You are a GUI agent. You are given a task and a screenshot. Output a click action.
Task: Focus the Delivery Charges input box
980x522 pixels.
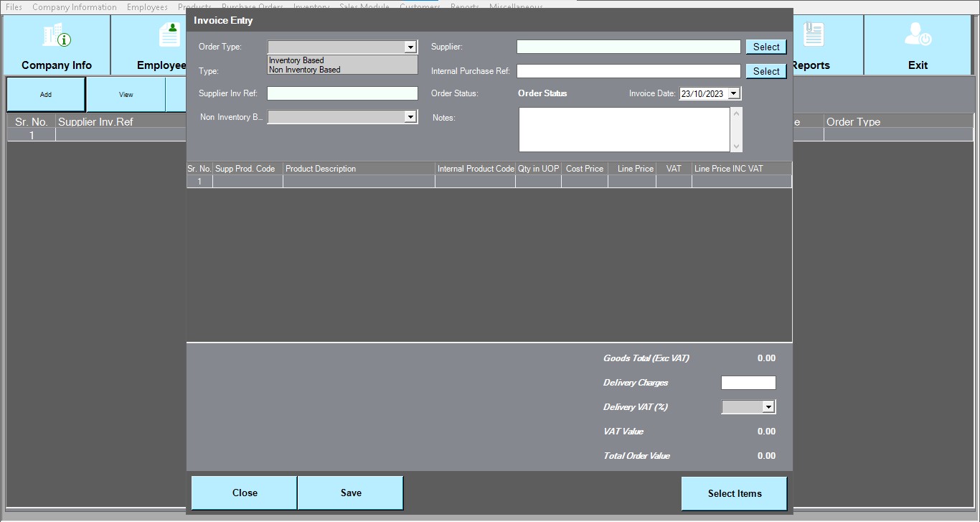point(748,383)
